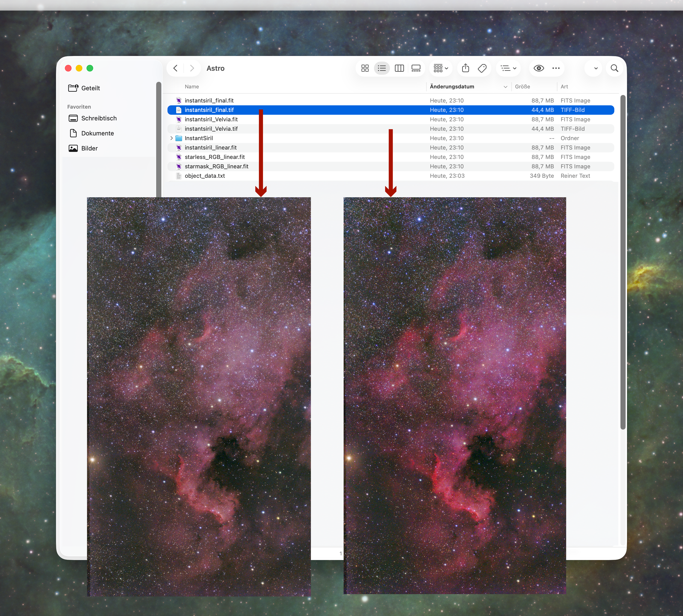Click the right Velvia nebula preview image
Viewport: 683px width, 616px height.
click(455, 396)
